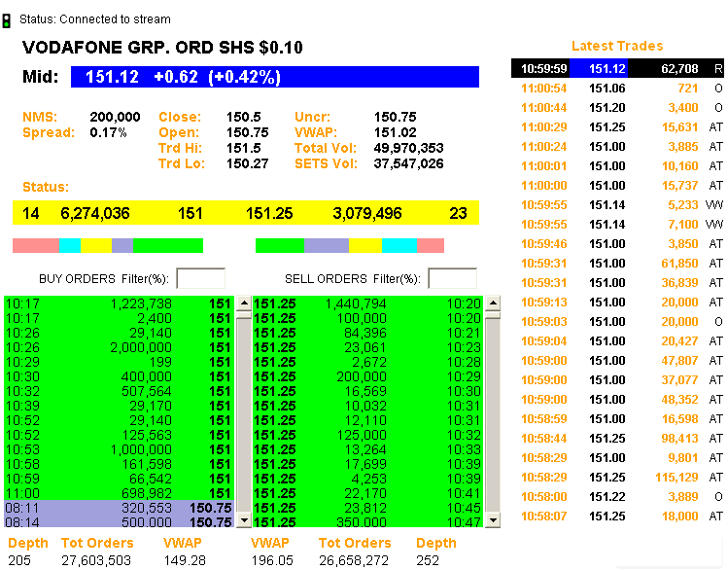The height and width of the screenshot is (570, 728).
Task: Click best offer price 151.25 in yellow bar
Action: point(269,213)
